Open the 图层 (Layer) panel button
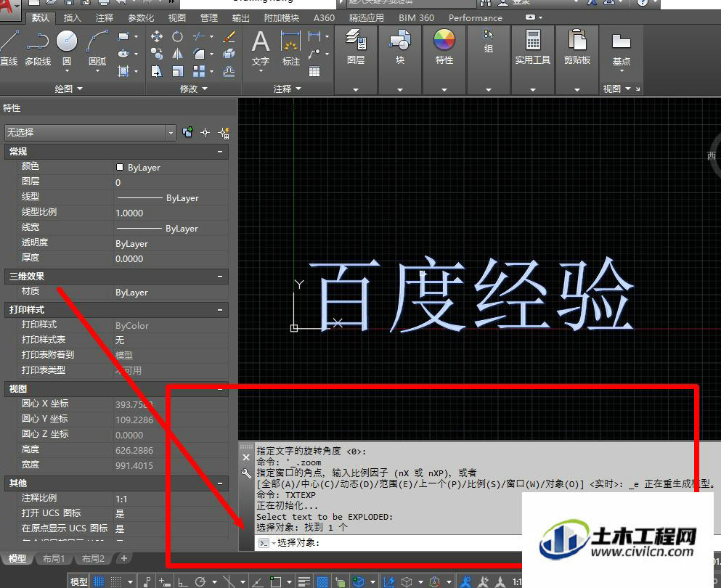Viewport: 721px width, 588px height. [x=356, y=47]
